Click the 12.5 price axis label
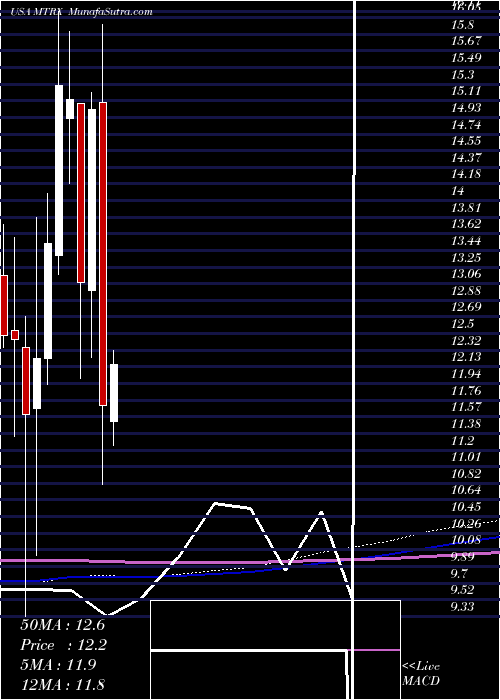Viewport: 500px width, 700px height. coord(461,324)
